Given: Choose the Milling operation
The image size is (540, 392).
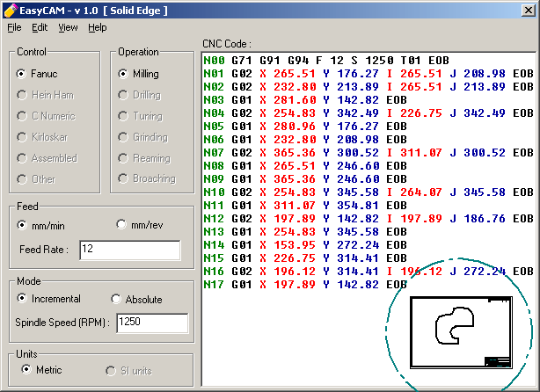Looking at the screenshot, I should tap(138, 74).
